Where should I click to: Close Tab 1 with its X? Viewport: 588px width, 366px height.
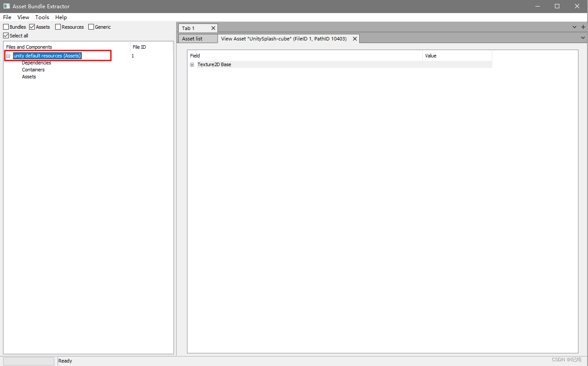click(x=213, y=28)
